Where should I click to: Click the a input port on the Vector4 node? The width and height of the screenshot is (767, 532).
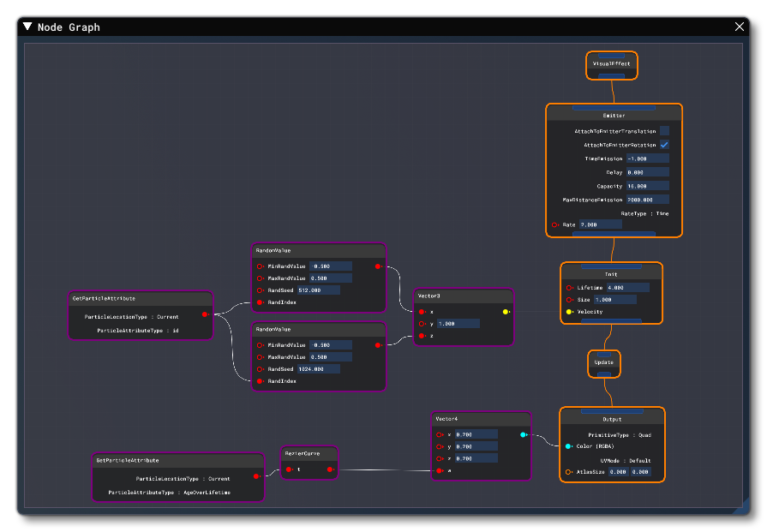pos(437,470)
